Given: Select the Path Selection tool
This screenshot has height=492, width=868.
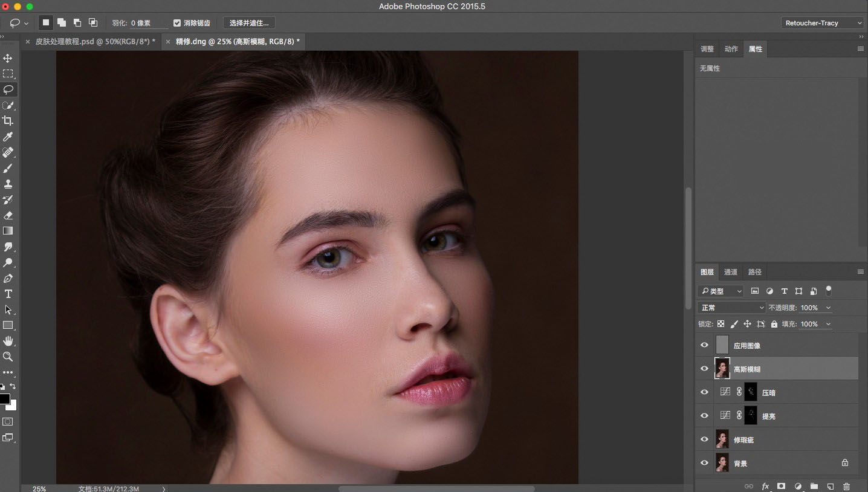Looking at the screenshot, I should pos(8,309).
